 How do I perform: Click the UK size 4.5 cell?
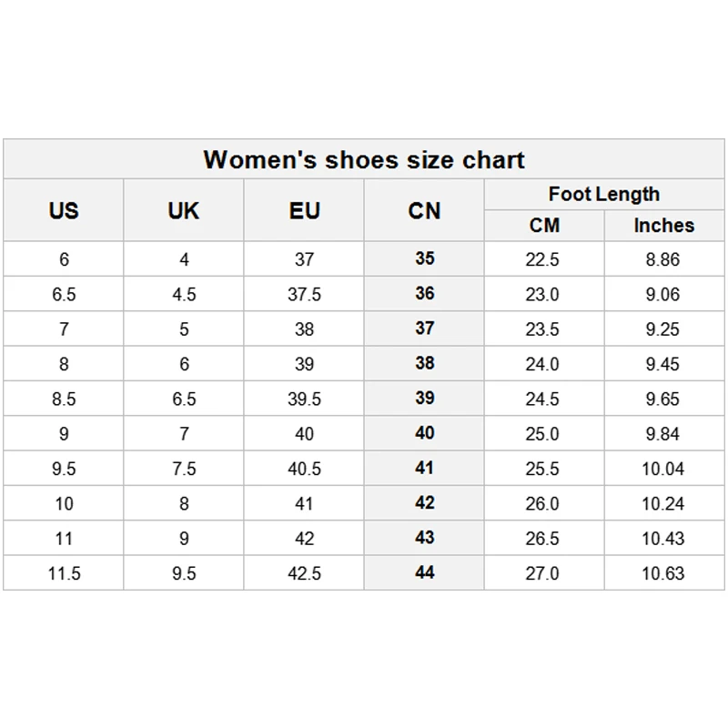point(184,295)
